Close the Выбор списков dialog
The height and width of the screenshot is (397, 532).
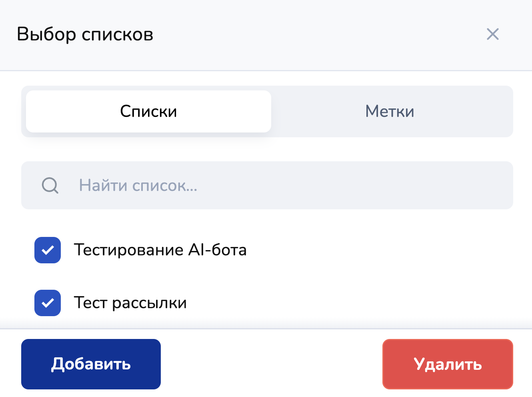click(492, 34)
